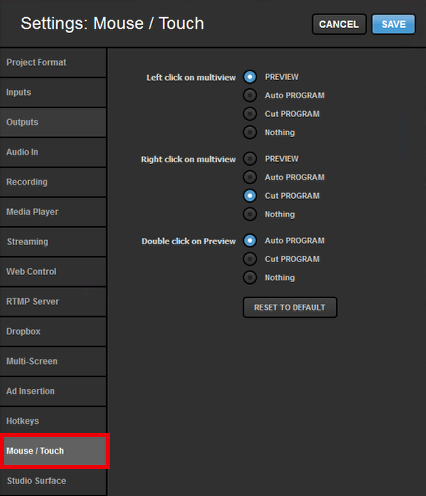Switch to the Dropbox tab
This screenshot has height=496, width=426.
[x=53, y=332]
